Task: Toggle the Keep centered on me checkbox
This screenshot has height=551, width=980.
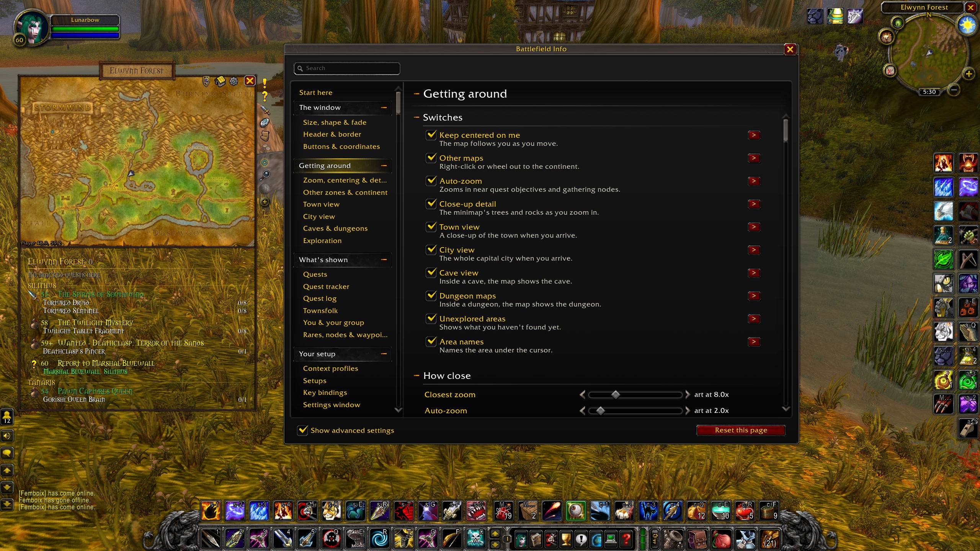Action: click(x=431, y=135)
